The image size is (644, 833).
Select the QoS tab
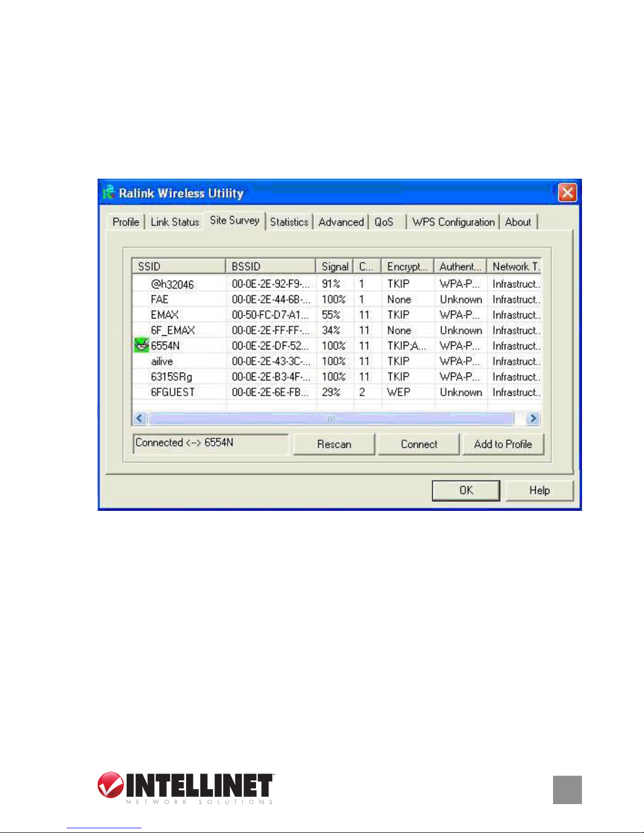(384, 222)
